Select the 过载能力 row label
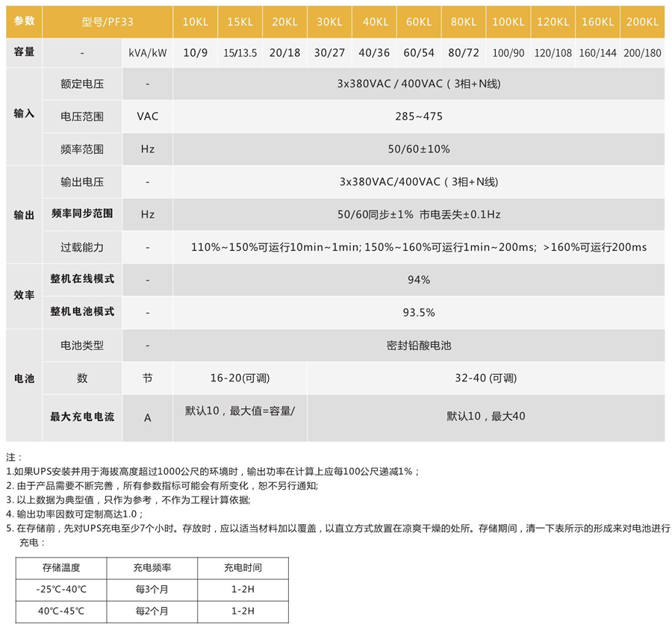Screen dimensions: 672x636 pyautogui.click(x=81, y=247)
